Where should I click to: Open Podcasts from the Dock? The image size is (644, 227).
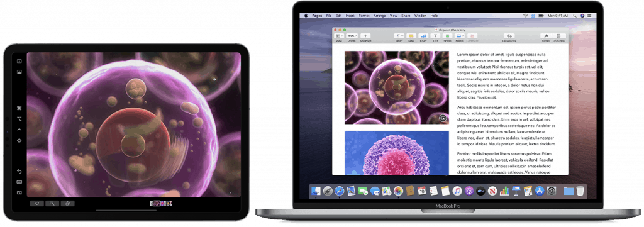(469, 191)
